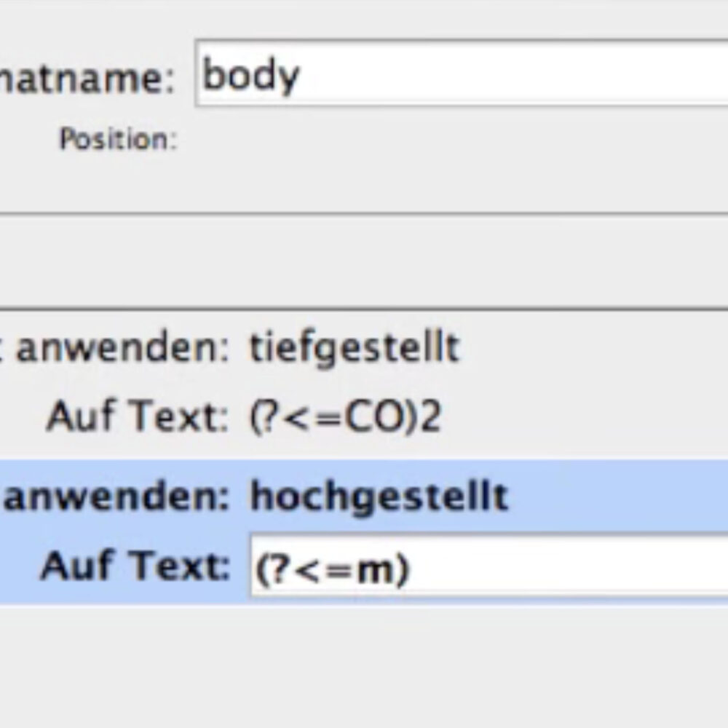
Task: Click bold "Auf Text:" label in highlighted row
Action: (135, 566)
